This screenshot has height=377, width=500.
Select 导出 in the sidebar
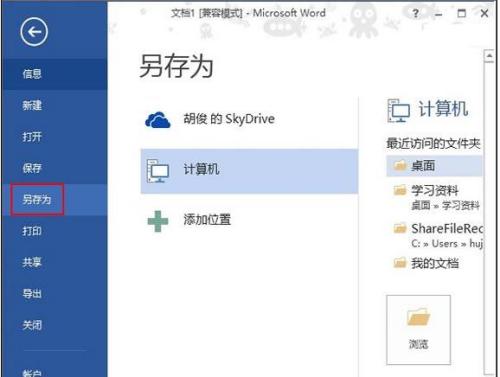(55, 294)
